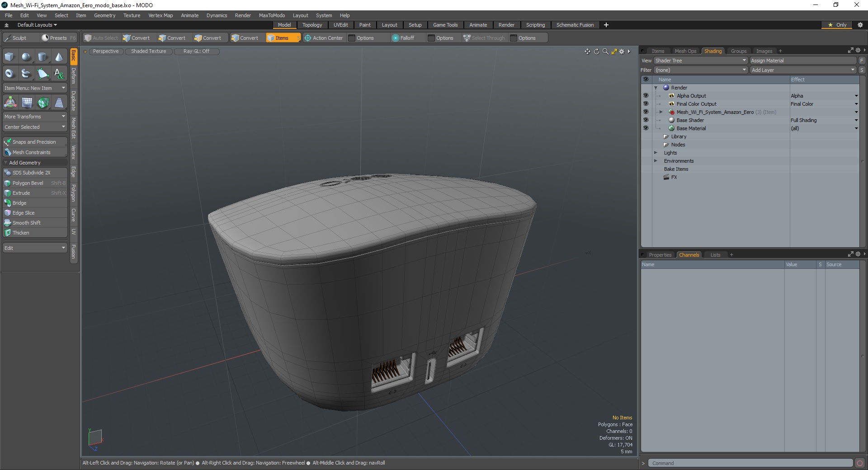Select the Sphere primitive tool
868x470 pixels.
(26, 57)
